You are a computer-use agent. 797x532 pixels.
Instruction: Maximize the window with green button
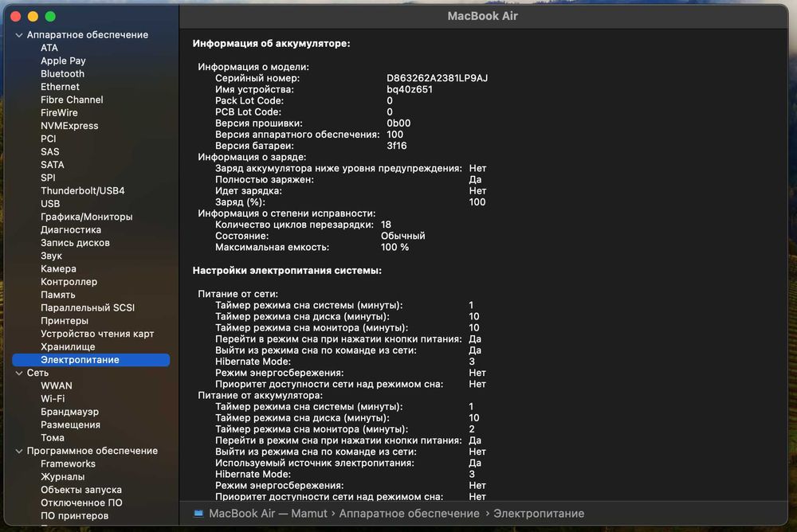[x=50, y=17]
